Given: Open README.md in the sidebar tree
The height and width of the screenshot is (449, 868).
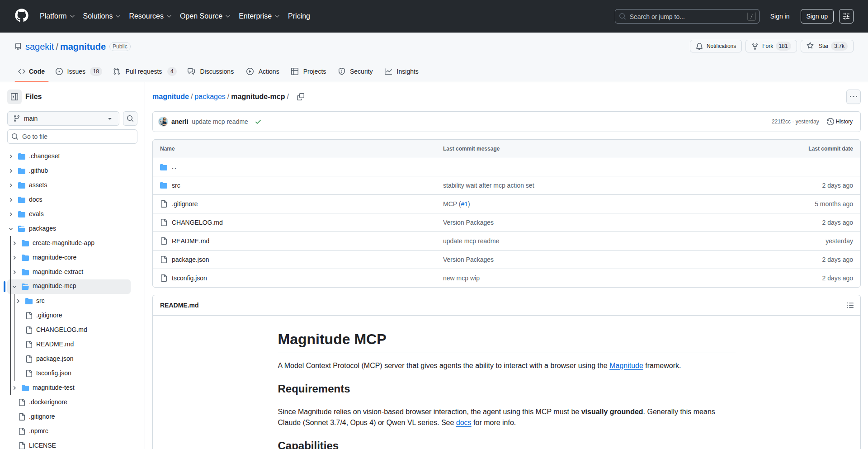Looking at the screenshot, I should pos(55,345).
